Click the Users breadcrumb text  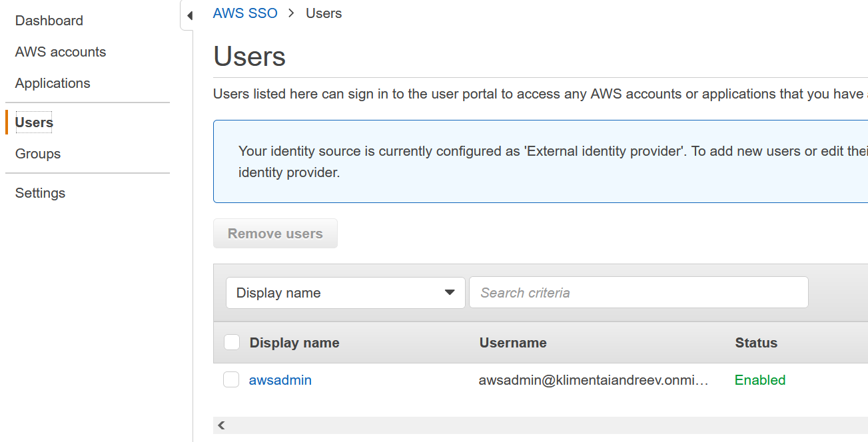(324, 13)
